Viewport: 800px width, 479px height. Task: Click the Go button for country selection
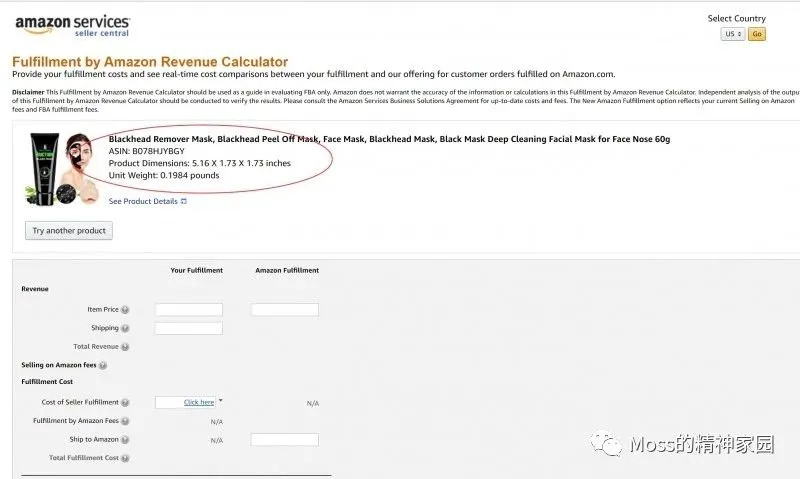pyautogui.click(x=757, y=34)
